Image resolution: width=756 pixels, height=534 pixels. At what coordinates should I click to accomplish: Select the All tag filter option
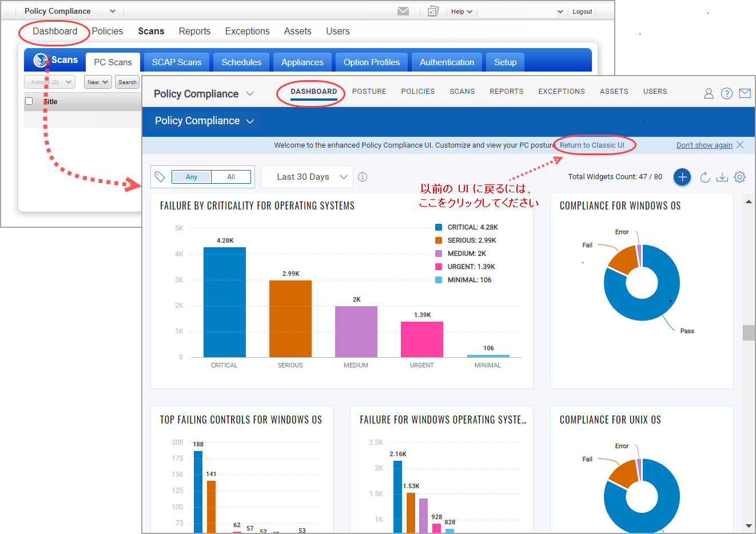tap(231, 177)
